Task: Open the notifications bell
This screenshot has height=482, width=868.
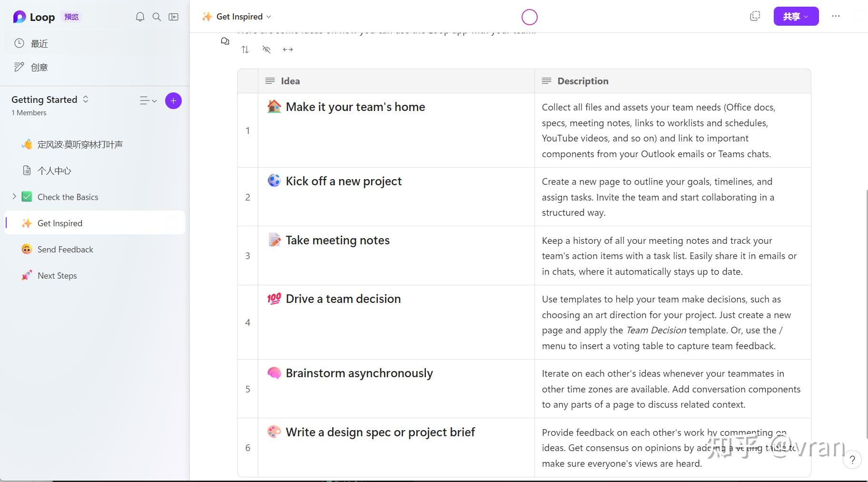Action: 140,17
